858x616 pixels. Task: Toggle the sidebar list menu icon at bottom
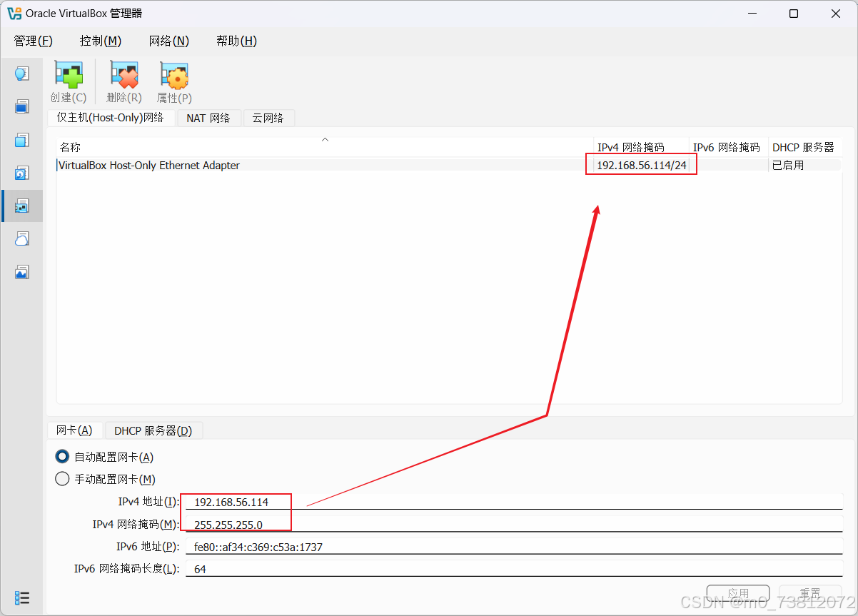coord(22,597)
